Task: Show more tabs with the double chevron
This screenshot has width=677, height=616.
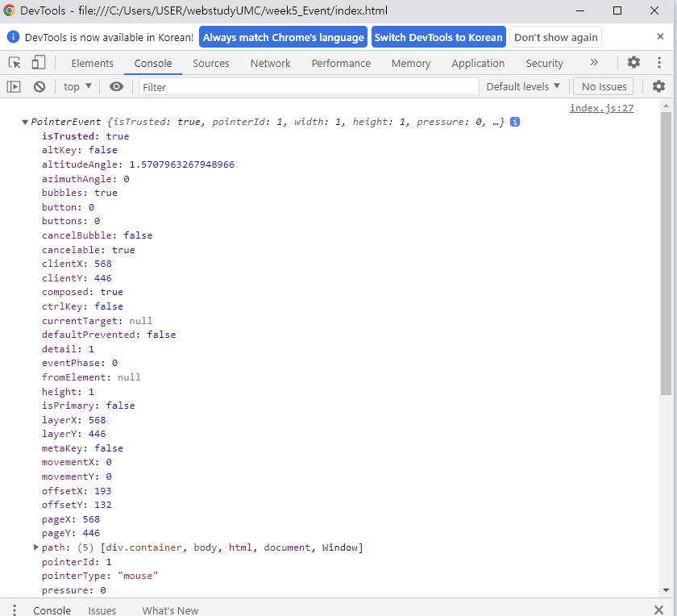Action: pyautogui.click(x=594, y=62)
